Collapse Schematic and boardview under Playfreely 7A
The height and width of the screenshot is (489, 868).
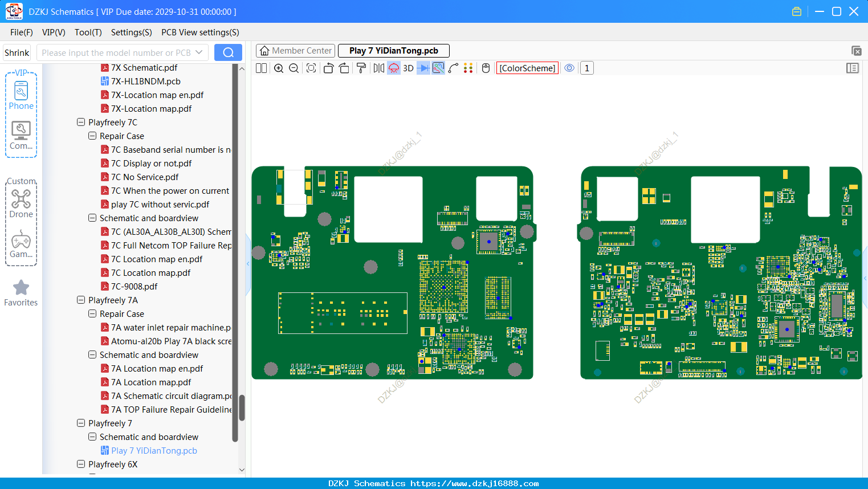click(92, 354)
